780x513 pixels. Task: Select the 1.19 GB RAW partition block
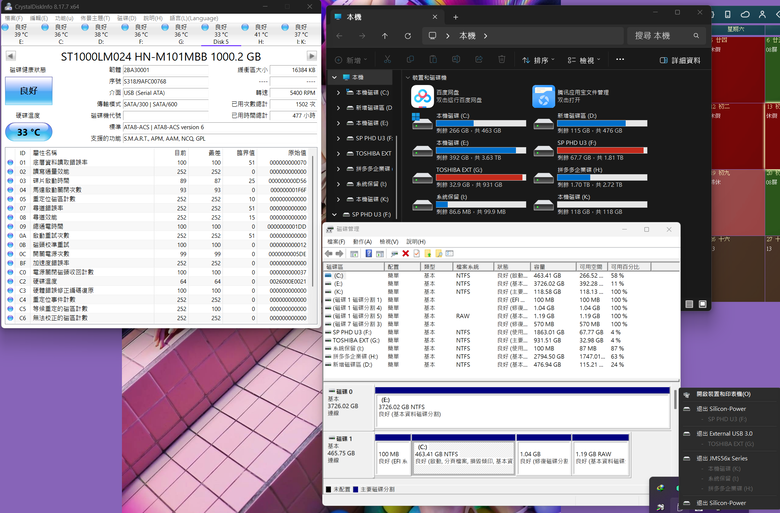(600, 454)
